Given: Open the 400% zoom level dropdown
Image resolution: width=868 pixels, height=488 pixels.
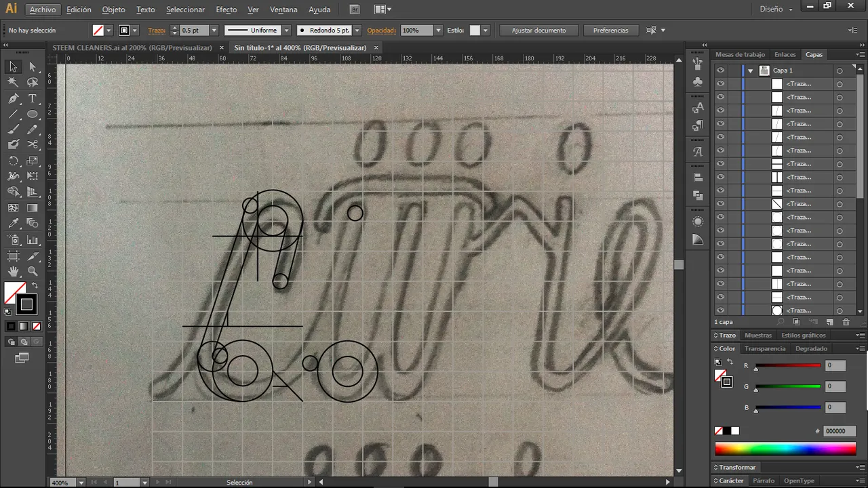Looking at the screenshot, I should (81, 483).
